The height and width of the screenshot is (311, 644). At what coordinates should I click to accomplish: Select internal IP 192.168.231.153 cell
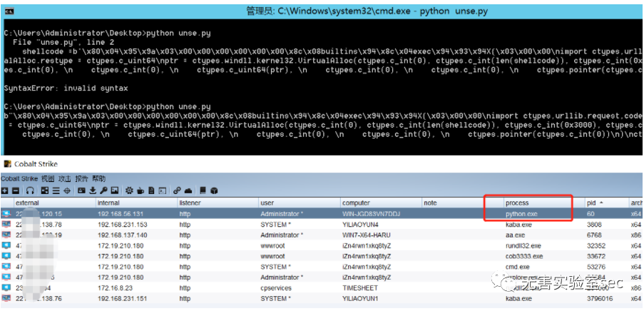click(x=123, y=225)
